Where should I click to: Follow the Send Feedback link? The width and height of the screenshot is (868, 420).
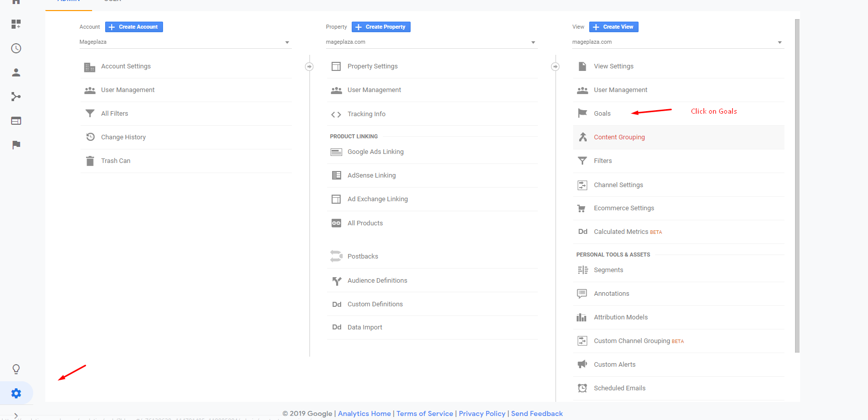click(537, 413)
